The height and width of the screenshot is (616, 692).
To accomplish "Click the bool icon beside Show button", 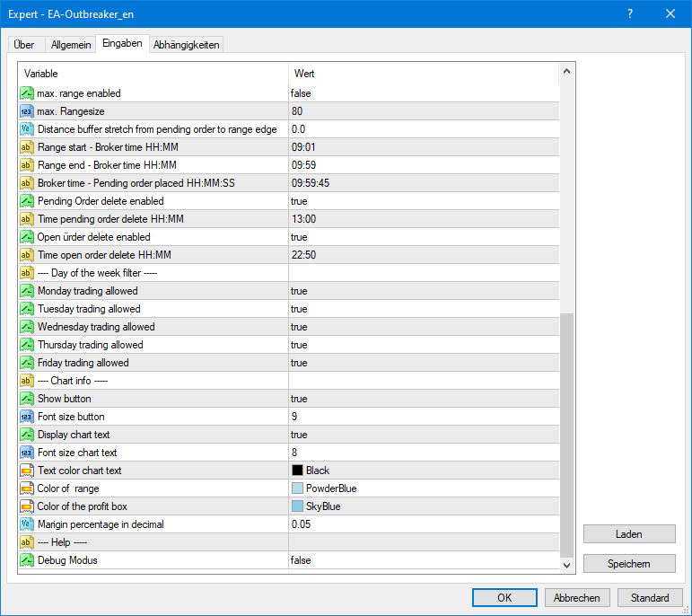I will pyautogui.click(x=27, y=399).
